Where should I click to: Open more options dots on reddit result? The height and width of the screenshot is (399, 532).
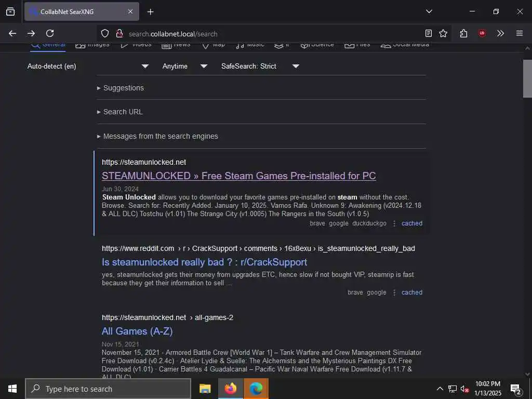point(394,292)
